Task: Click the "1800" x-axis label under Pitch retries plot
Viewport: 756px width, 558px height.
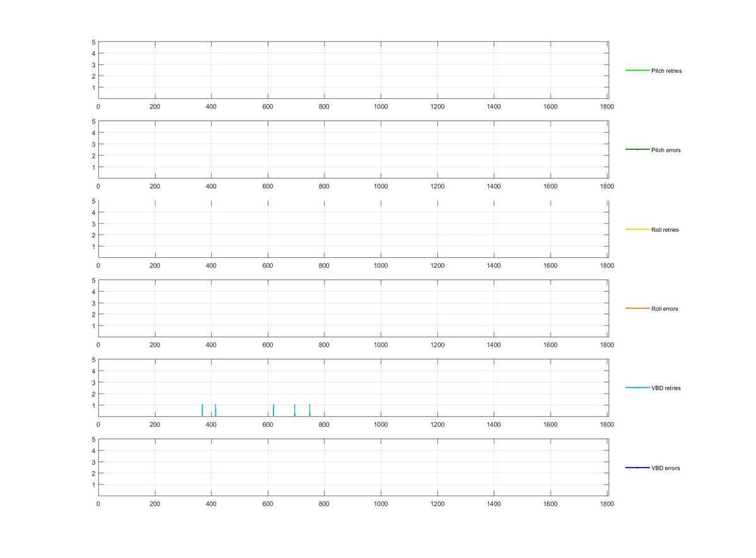Action: coord(607,107)
